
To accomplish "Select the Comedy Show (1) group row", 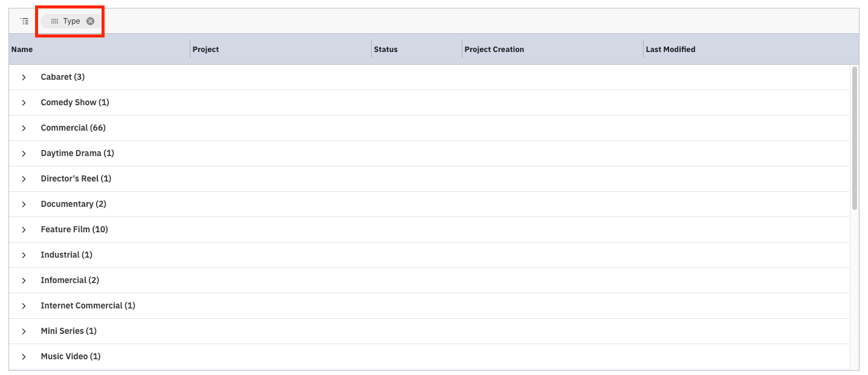I will coord(74,102).
